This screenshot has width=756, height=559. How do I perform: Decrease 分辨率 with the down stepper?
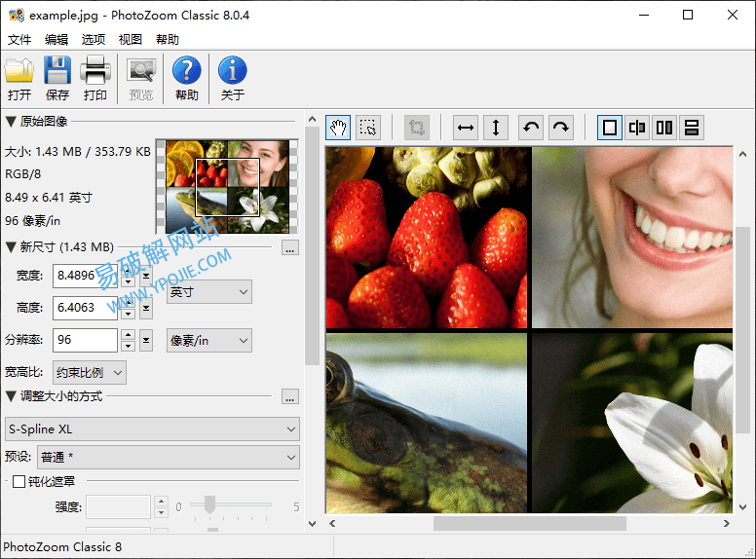click(128, 346)
